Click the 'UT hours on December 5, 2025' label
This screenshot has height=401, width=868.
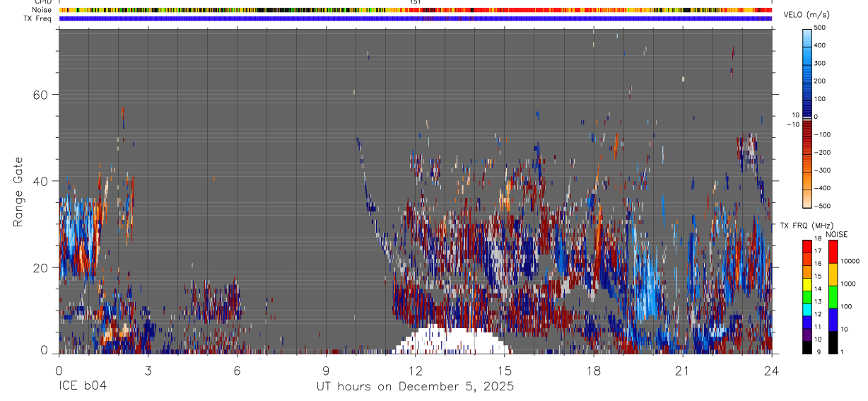[415, 387]
